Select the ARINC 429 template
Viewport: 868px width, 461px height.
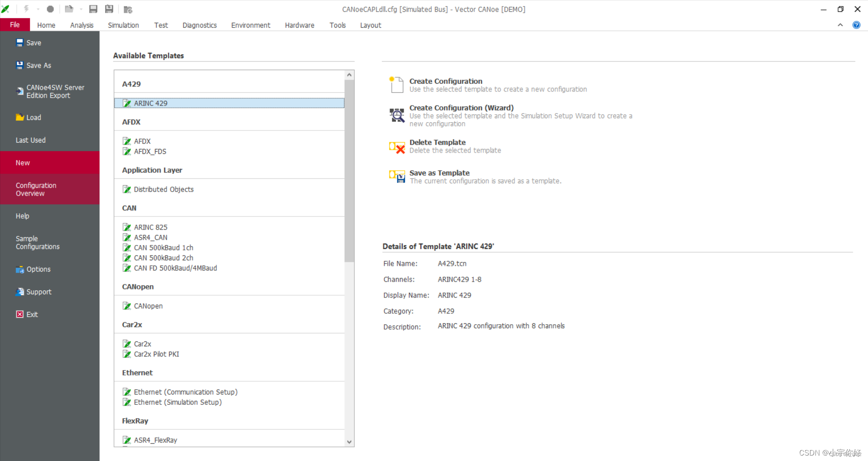pos(229,103)
